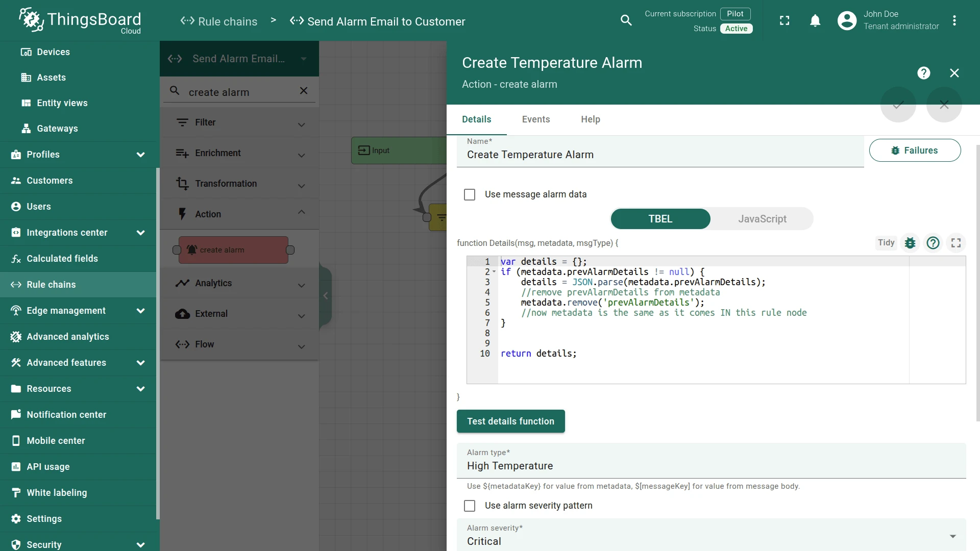Viewport: 980px width, 551px height.
Task: Expand Security sidebar section
Action: coord(78,543)
